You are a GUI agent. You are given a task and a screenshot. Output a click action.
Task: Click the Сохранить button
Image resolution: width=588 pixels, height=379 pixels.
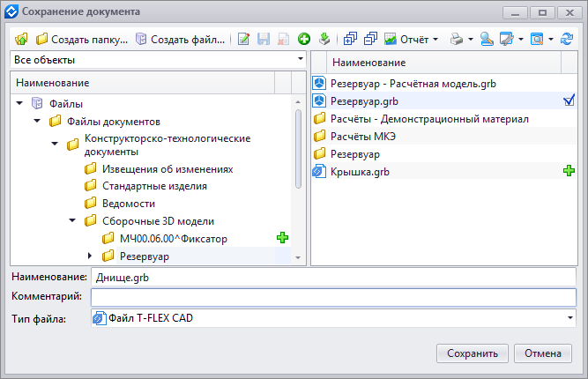[473, 353]
